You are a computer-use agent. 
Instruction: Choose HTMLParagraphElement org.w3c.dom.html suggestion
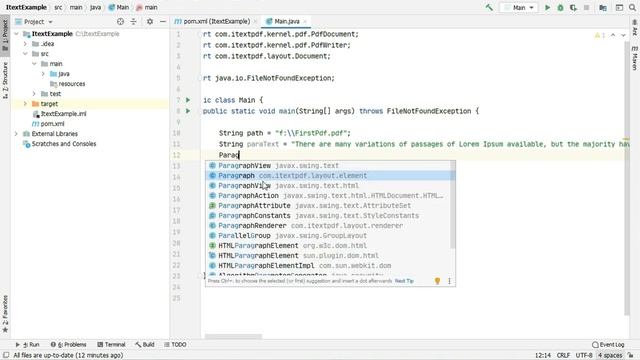click(329, 246)
